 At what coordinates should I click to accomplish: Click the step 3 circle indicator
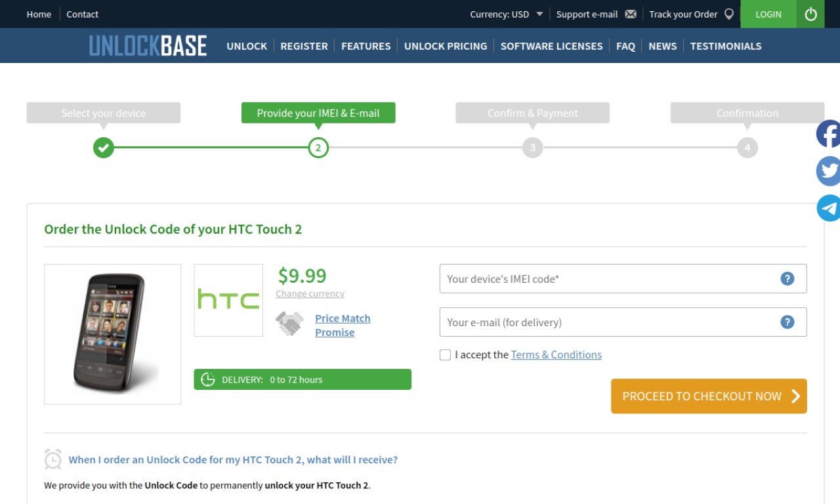[533, 147]
